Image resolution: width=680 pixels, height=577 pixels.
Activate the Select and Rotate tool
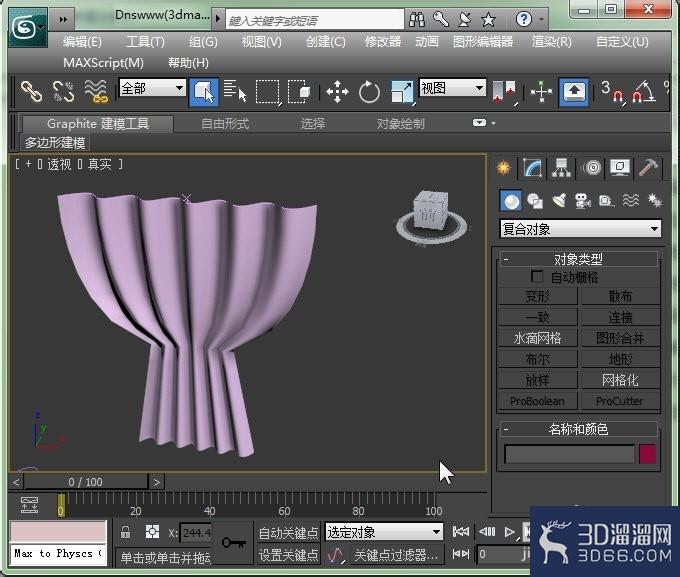pyautogui.click(x=369, y=92)
